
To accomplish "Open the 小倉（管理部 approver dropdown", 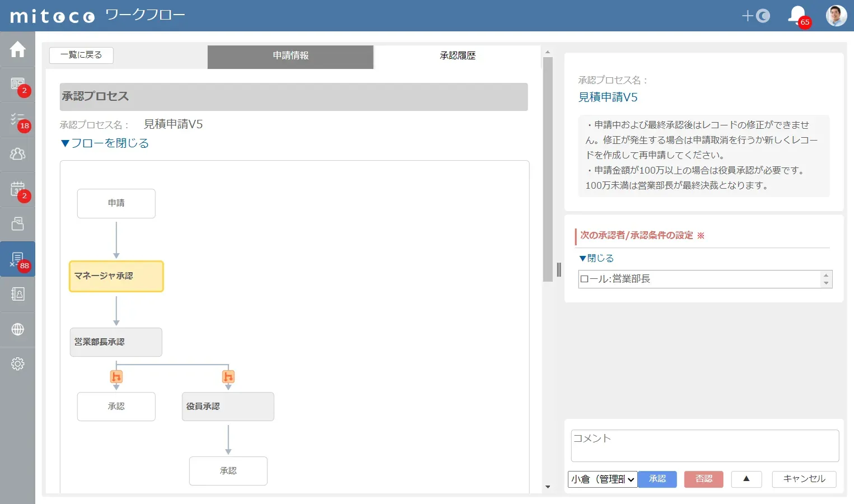I will 603,479.
